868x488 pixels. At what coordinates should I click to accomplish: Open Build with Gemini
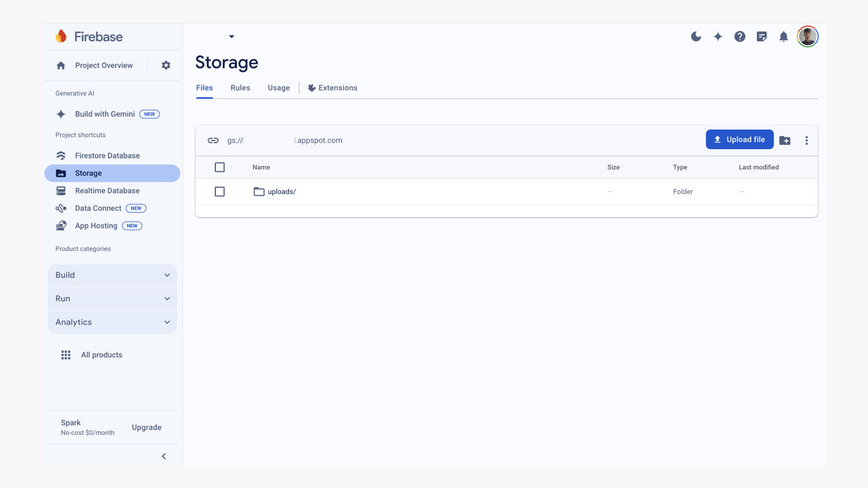tap(105, 114)
